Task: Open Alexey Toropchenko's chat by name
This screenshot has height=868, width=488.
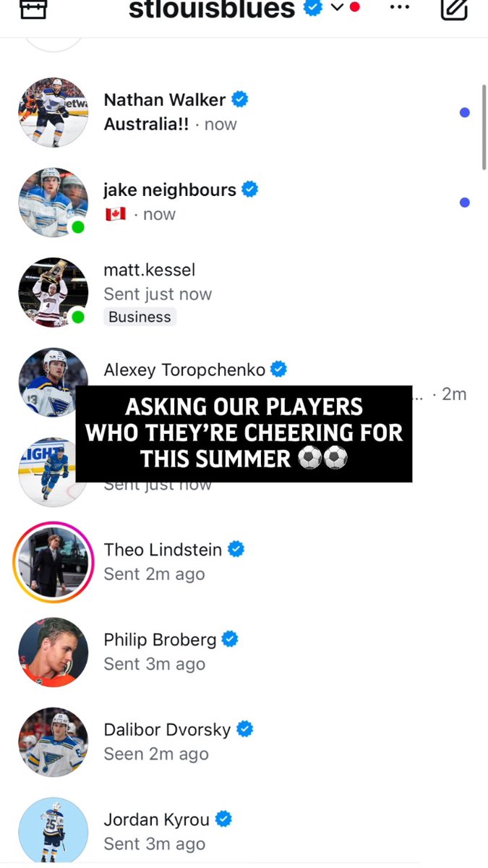Action: pos(184,370)
